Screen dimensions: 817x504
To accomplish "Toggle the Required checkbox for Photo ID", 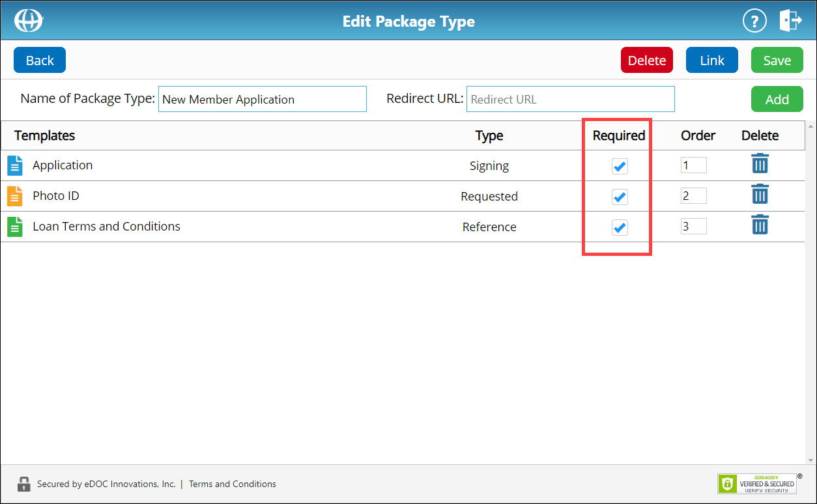I will point(619,196).
